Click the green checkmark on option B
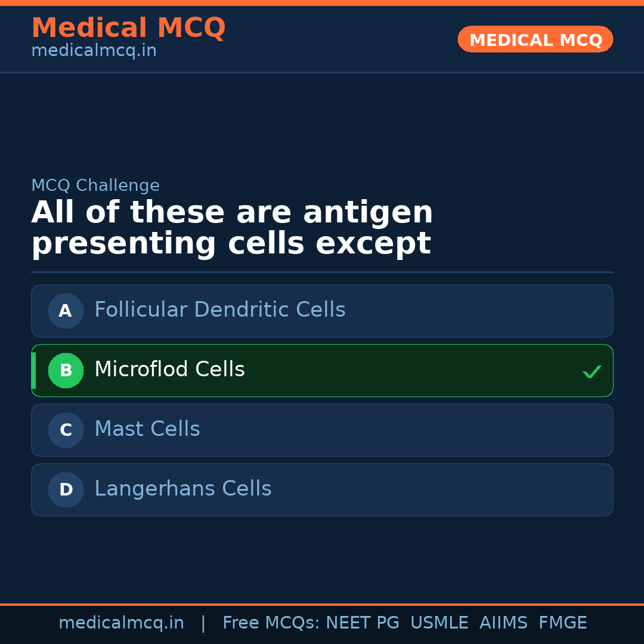The height and width of the screenshot is (644, 644). pos(592,372)
